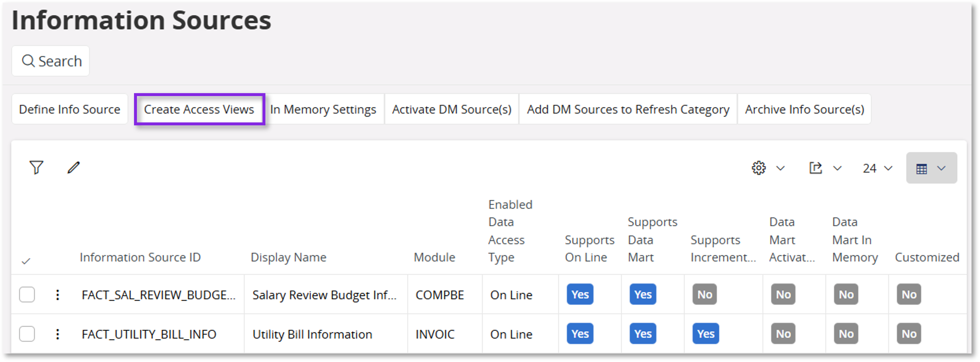Open row menu for FACT_UTILITY_BILL_INFO row
980x362 pixels.
(x=57, y=334)
